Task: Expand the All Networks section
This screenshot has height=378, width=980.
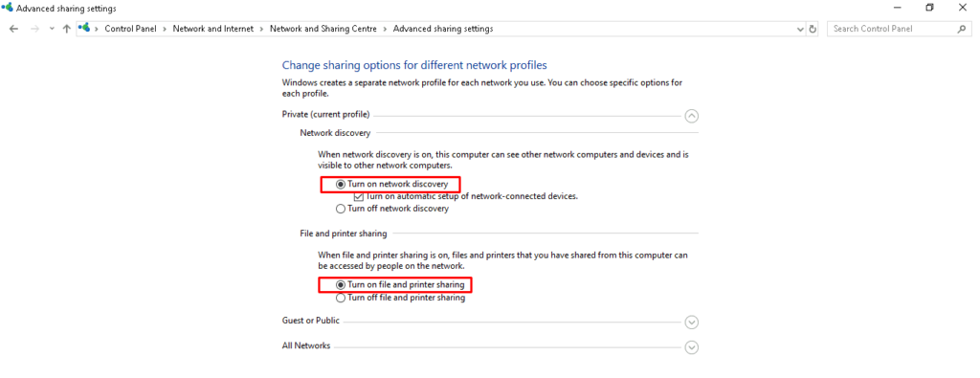Action: coord(691,347)
